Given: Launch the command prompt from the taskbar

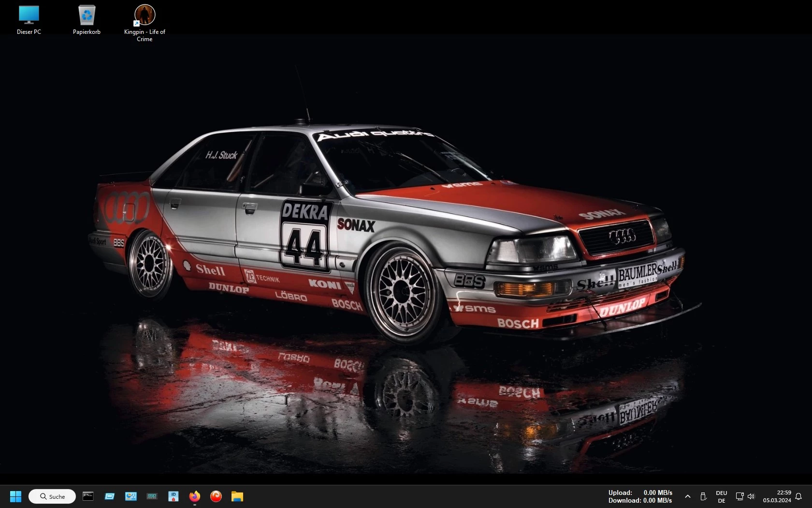Looking at the screenshot, I should click(88, 496).
